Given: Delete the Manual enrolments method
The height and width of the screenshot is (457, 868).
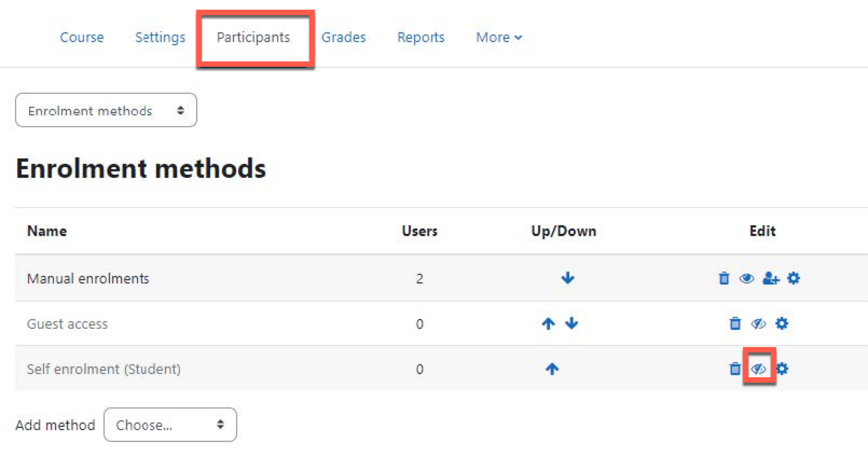Looking at the screenshot, I should point(724,279).
